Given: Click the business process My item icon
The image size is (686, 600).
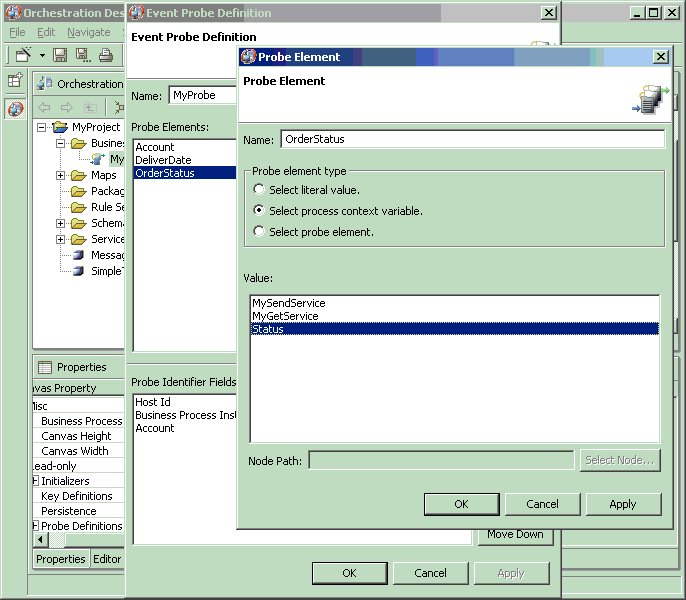Looking at the screenshot, I should coord(98,159).
